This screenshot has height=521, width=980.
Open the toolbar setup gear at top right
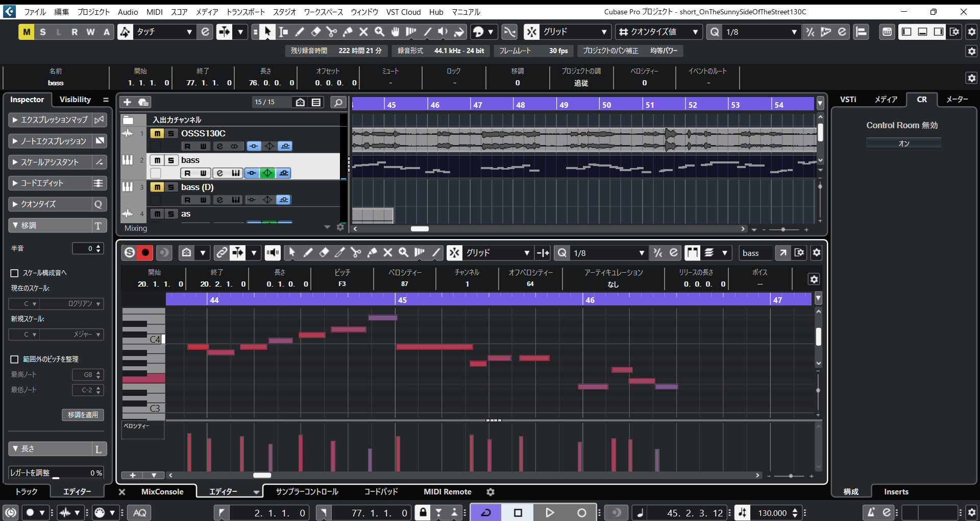(x=971, y=32)
